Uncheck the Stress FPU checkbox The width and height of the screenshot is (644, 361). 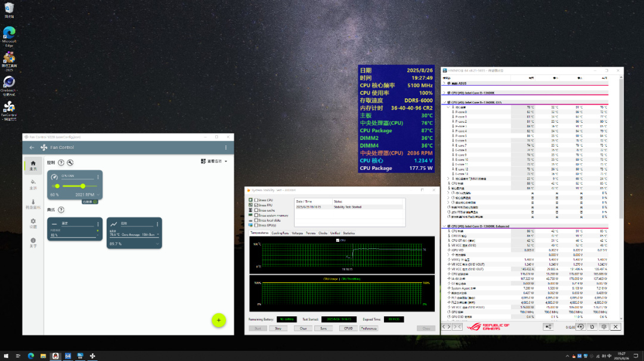point(256,205)
